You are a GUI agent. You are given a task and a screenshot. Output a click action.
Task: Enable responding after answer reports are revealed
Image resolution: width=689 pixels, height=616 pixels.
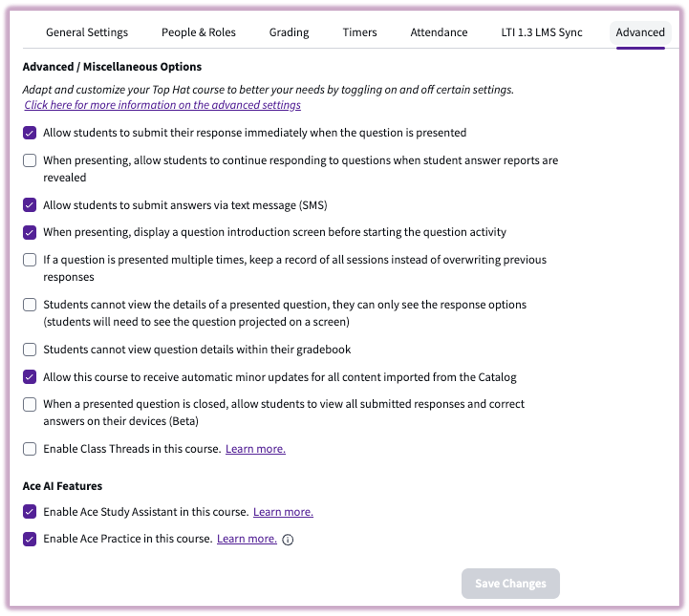29,160
